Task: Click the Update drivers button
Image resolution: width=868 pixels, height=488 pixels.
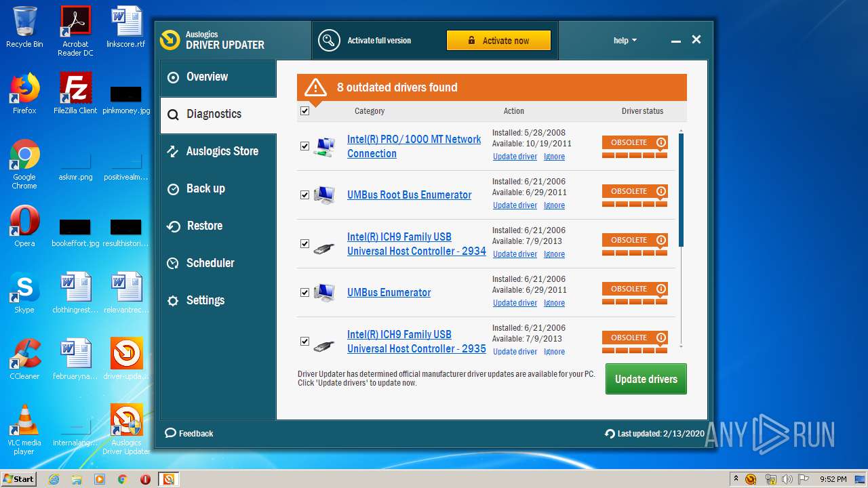Action: pyautogui.click(x=646, y=379)
